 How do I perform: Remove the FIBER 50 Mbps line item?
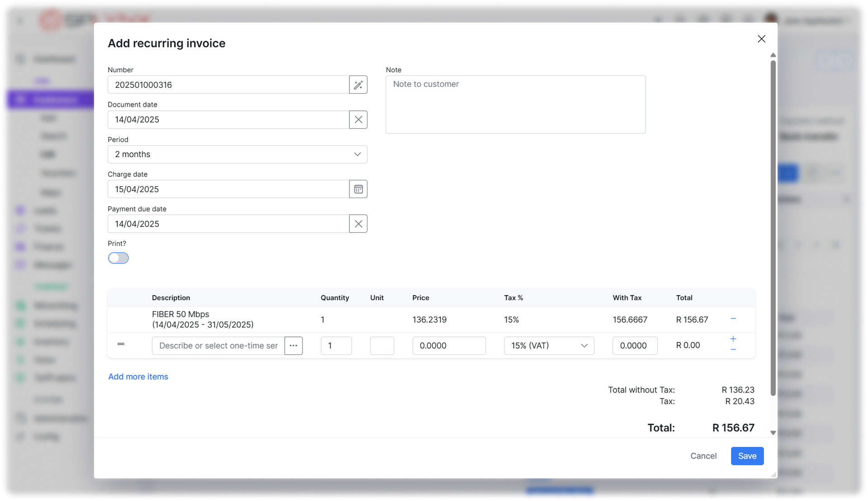tap(733, 319)
